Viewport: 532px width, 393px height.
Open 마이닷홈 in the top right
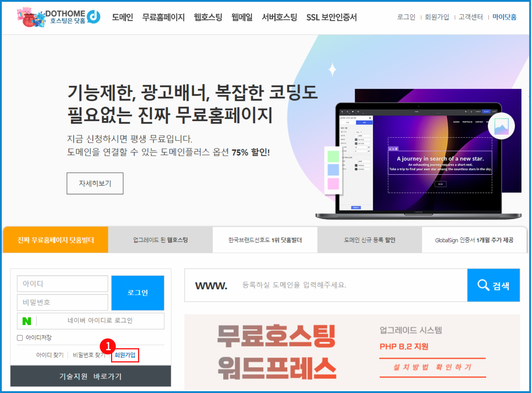[x=504, y=17]
